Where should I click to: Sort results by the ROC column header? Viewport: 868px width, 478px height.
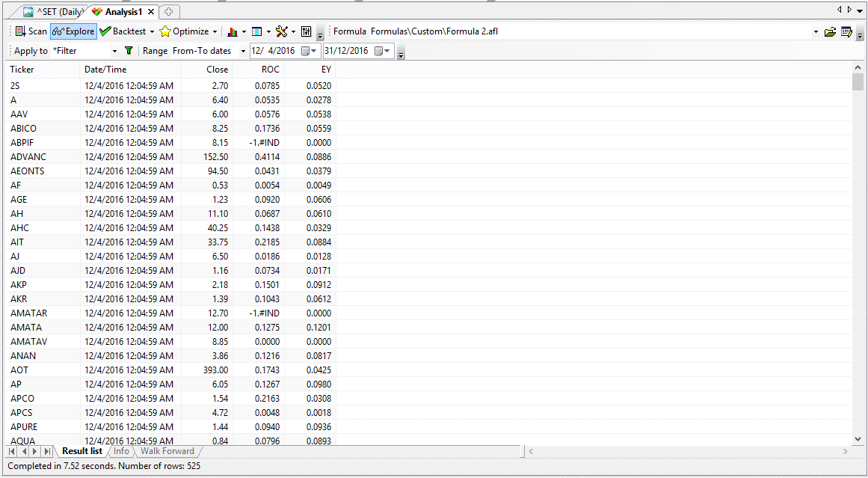259,70
